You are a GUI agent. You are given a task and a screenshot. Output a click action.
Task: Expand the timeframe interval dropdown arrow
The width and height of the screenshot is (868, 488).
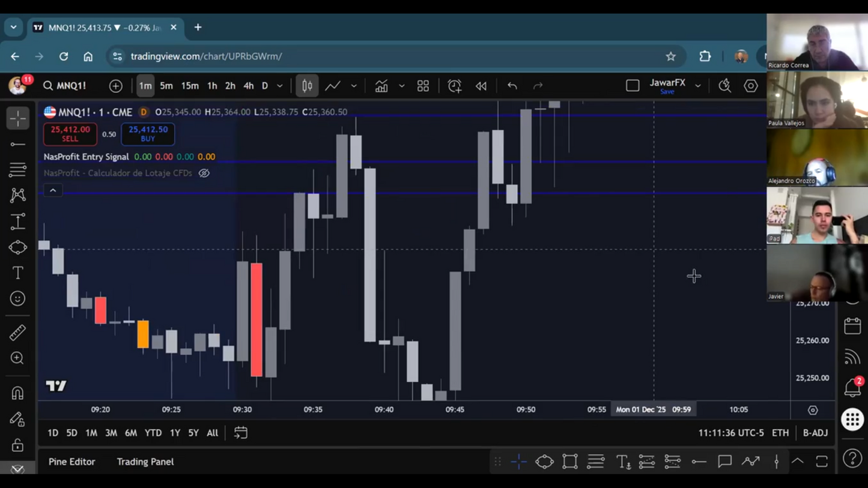point(280,86)
